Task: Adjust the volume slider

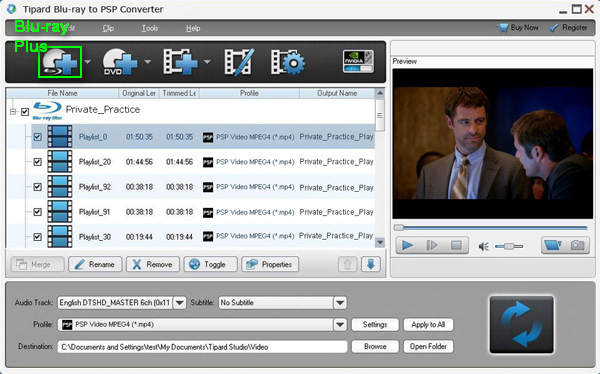Action: [x=509, y=246]
